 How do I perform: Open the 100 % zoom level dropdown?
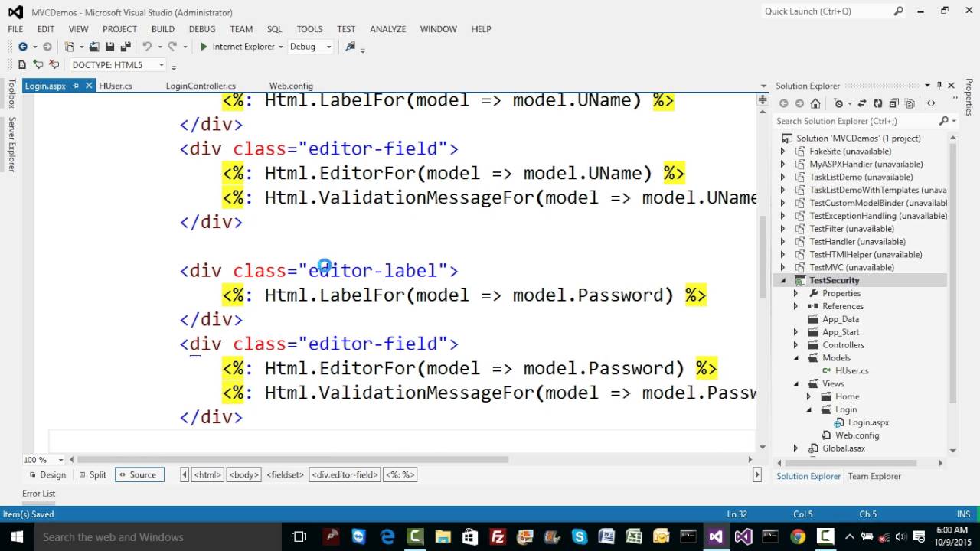pyautogui.click(x=60, y=460)
